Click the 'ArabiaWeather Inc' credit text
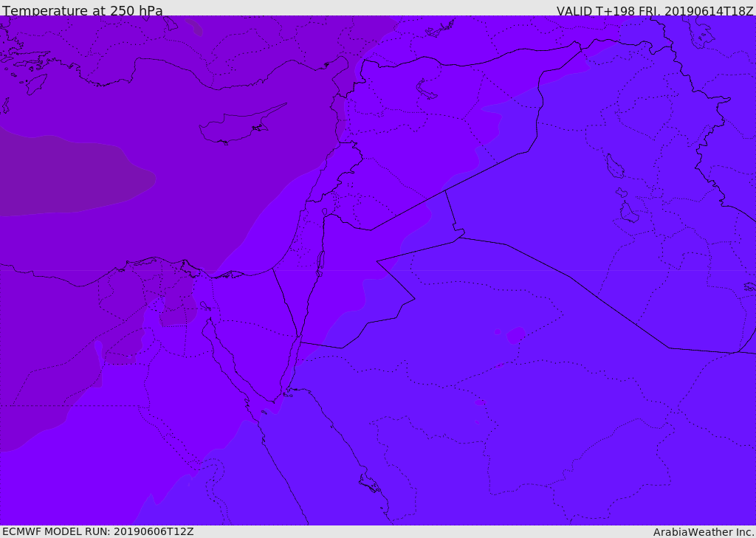Screen dimensions: 756x538 click(x=704, y=532)
